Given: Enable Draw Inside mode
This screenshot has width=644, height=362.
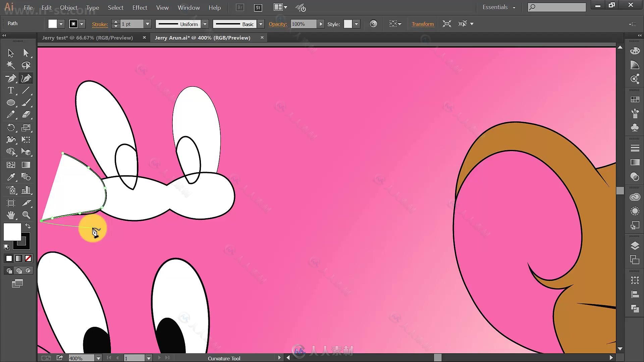Looking at the screenshot, I should click(x=29, y=270).
